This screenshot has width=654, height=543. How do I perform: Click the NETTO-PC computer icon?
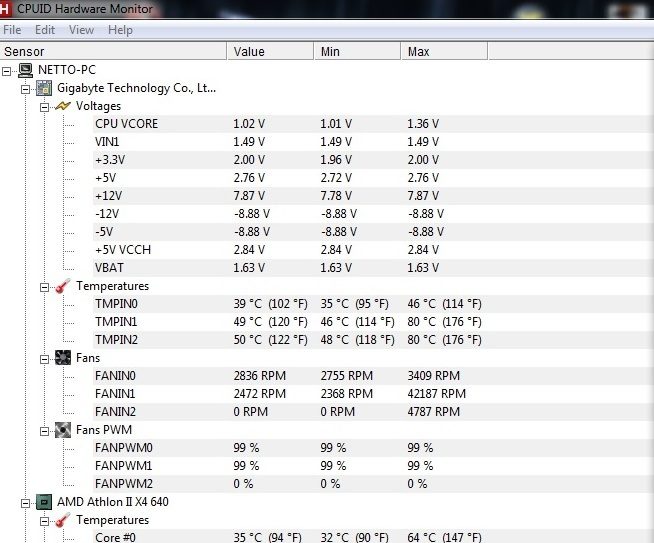[25, 70]
